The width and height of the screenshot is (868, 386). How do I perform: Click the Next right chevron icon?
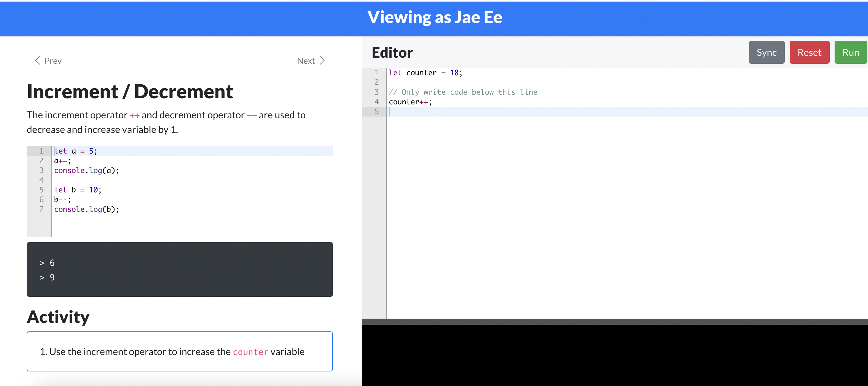pos(322,61)
